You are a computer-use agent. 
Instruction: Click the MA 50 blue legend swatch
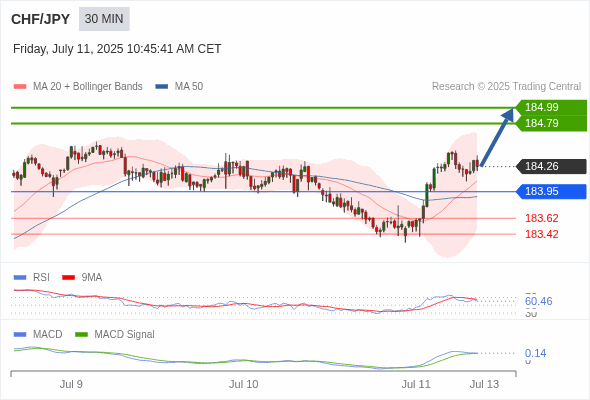click(162, 87)
